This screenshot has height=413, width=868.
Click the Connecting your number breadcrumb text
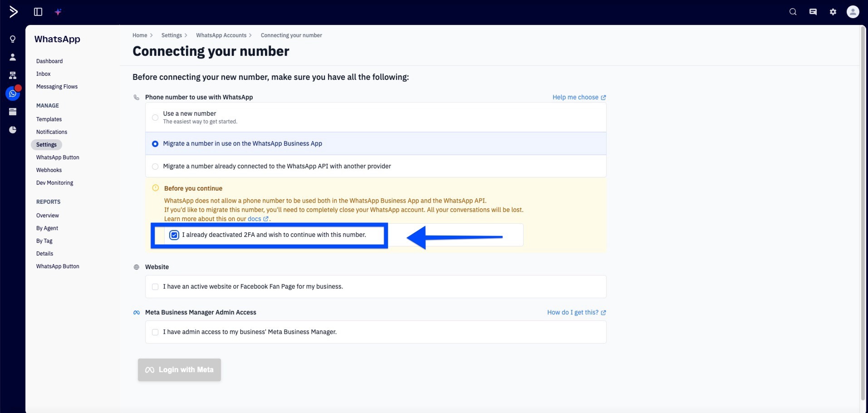click(x=291, y=35)
